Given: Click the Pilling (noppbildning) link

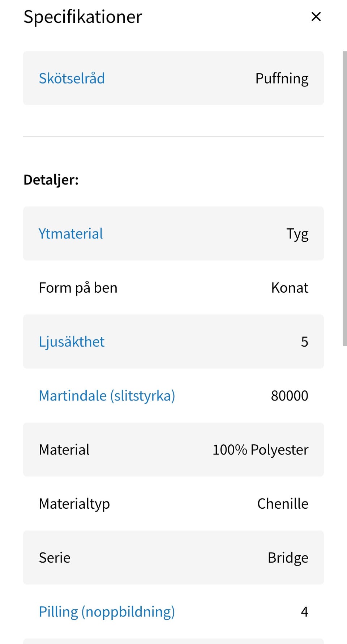Looking at the screenshot, I should pyautogui.click(x=107, y=611).
